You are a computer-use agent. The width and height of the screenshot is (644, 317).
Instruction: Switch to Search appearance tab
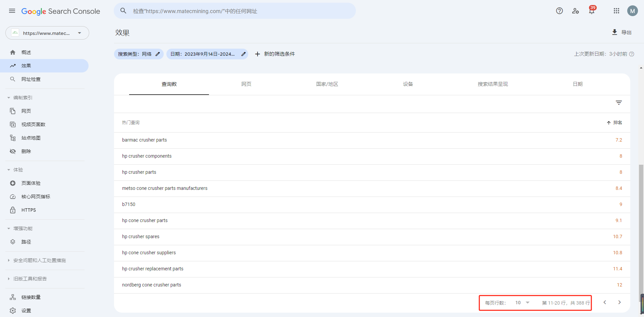(x=493, y=84)
